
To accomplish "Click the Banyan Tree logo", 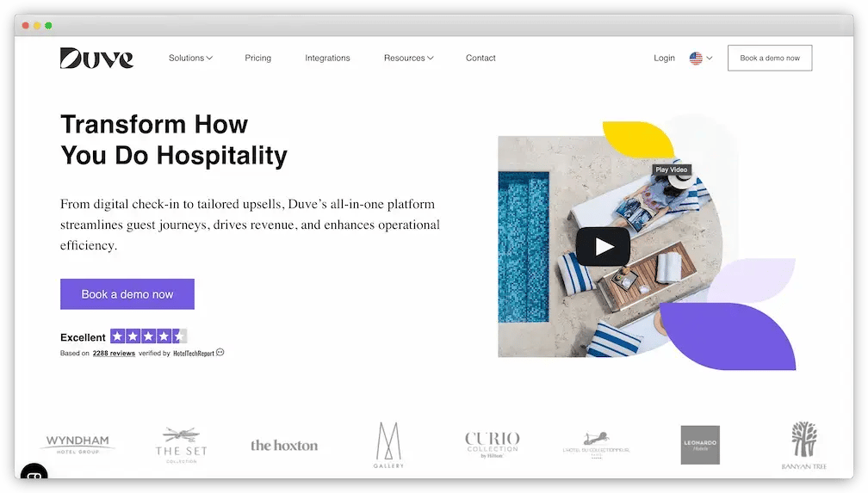I will (x=803, y=446).
